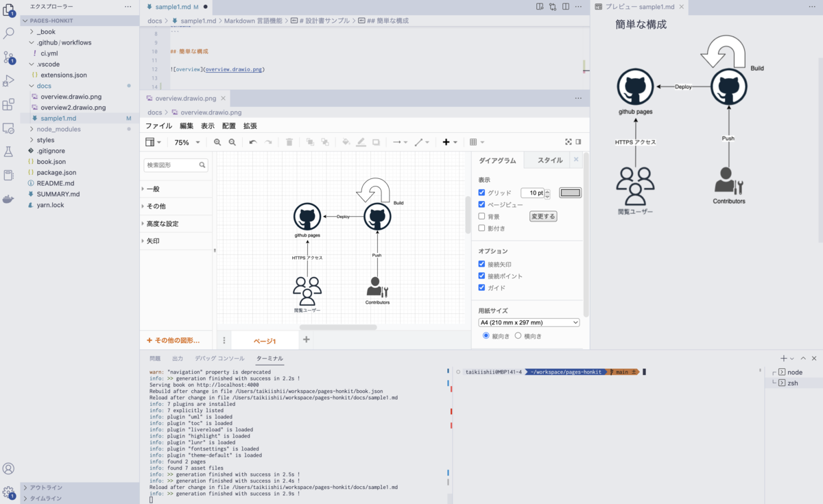
Task: Click the grid color swatch
Action: tap(571, 193)
